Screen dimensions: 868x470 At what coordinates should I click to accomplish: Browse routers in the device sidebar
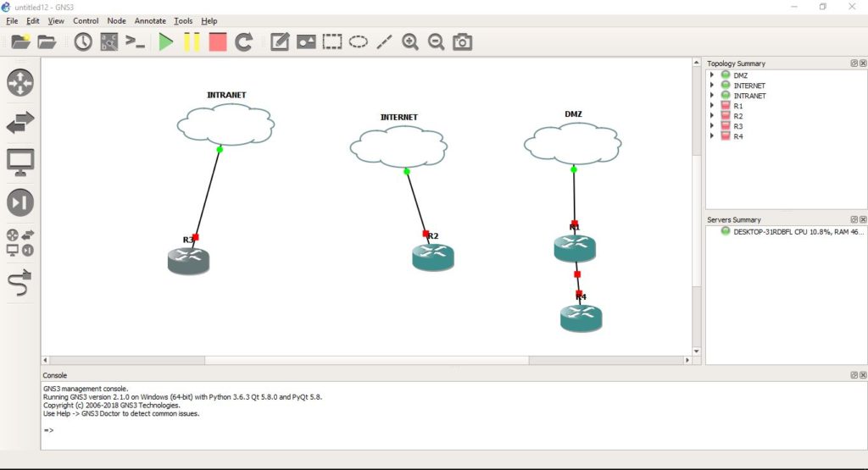tap(20, 82)
